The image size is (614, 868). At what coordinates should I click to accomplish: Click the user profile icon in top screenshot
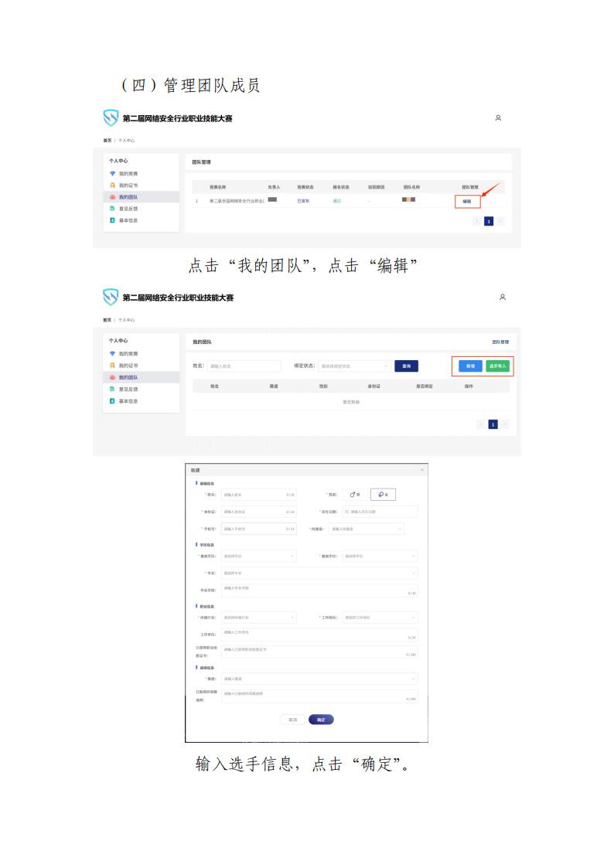[x=498, y=118]
